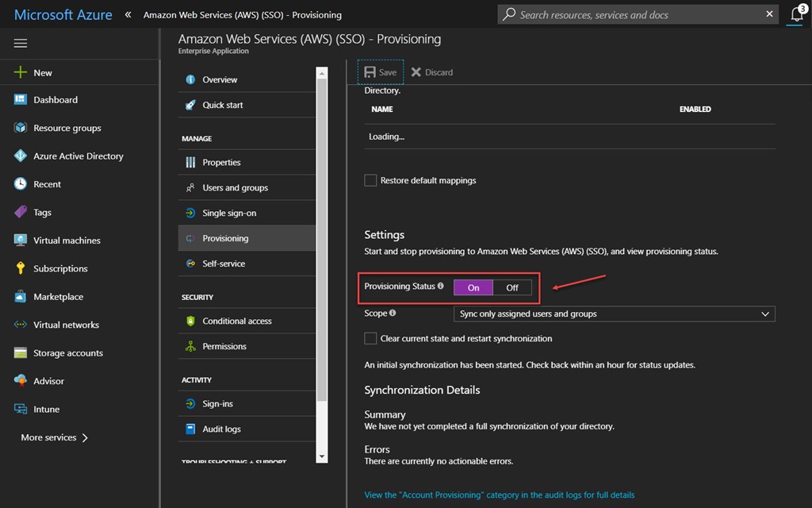Click the search magnifier icon
The image size is (812, 508).
tap(509, 14)
